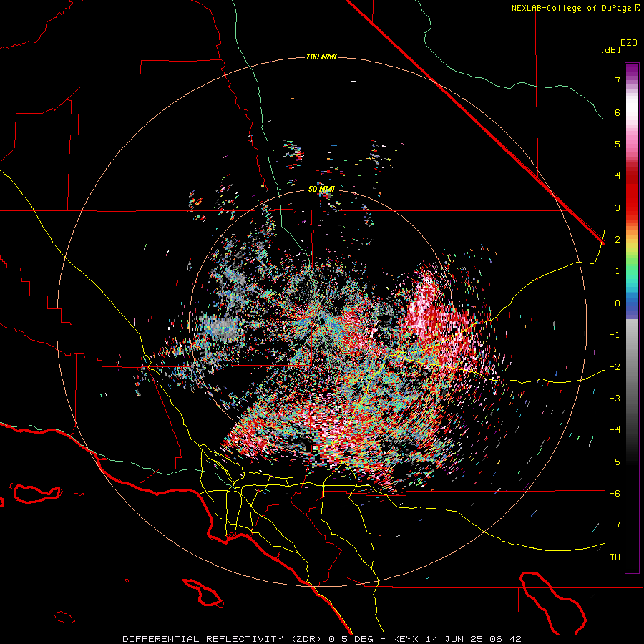
Task: Click the Differential Reflectivity KEYX caption text
Action: coord(322,639)
